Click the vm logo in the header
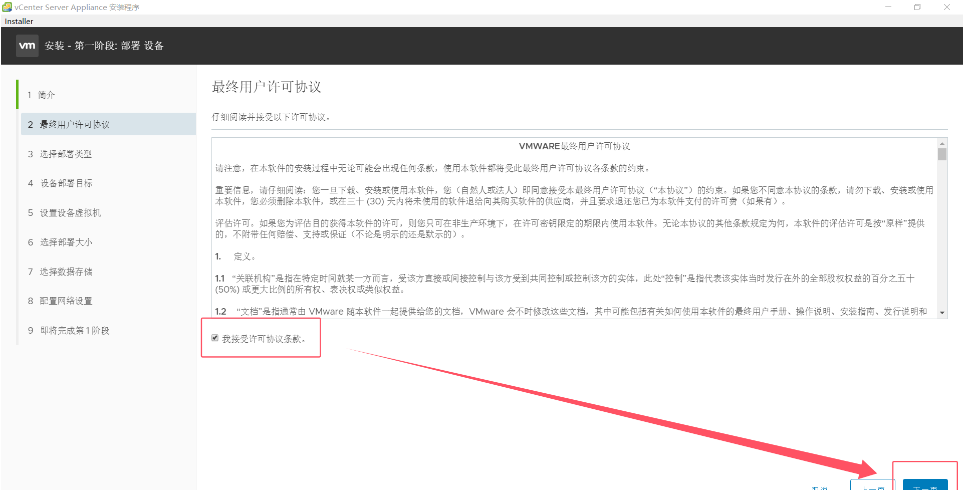 27,46
